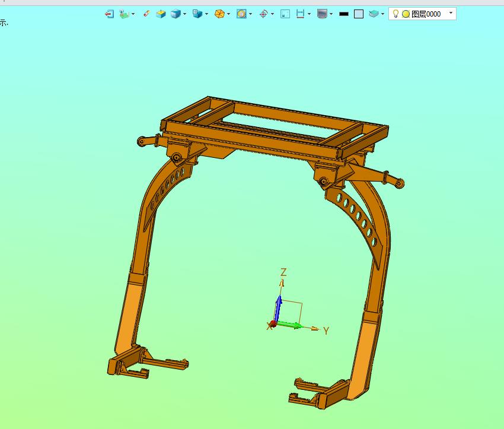Click the Y axis label
Viewport: 504px width, 429px height.
[x=326, y=331]
